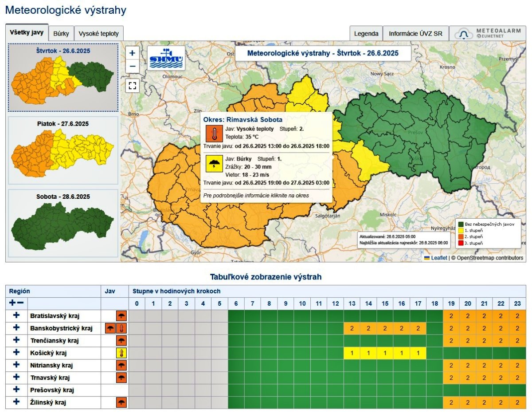
Task: Click 'Región' column header
Action: (20, 291)
